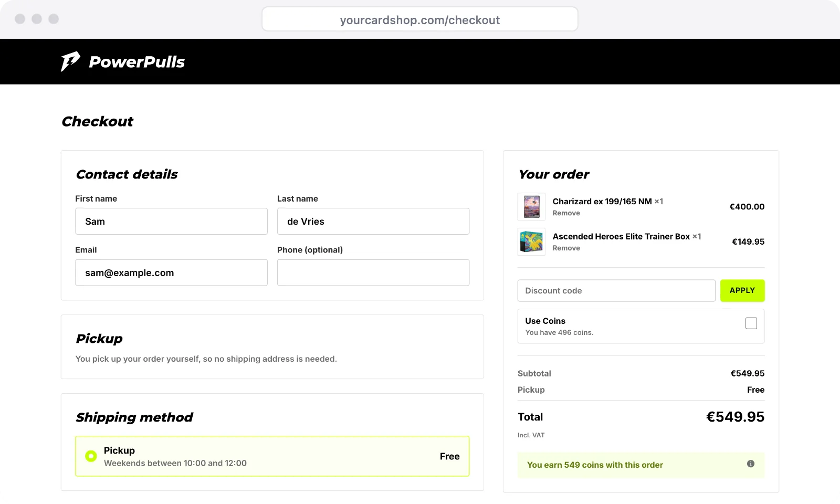Go to PowerPulls home via brand name
Screen dimensions: 840x504
[x=137, y=62]
